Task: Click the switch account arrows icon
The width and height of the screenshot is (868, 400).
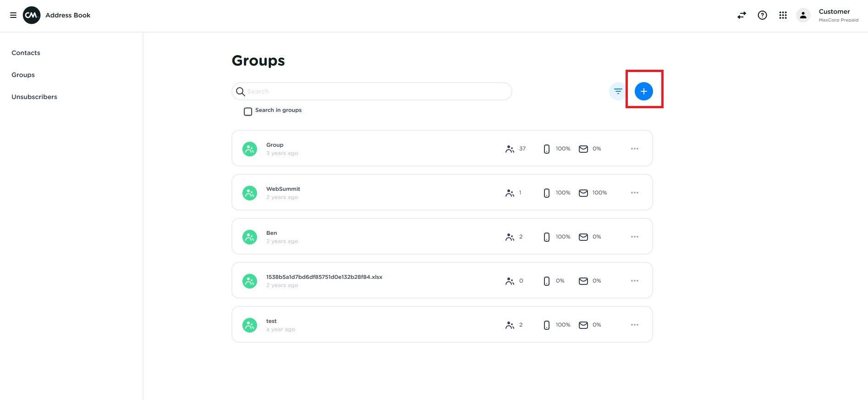Action: (x=742, y=15)
